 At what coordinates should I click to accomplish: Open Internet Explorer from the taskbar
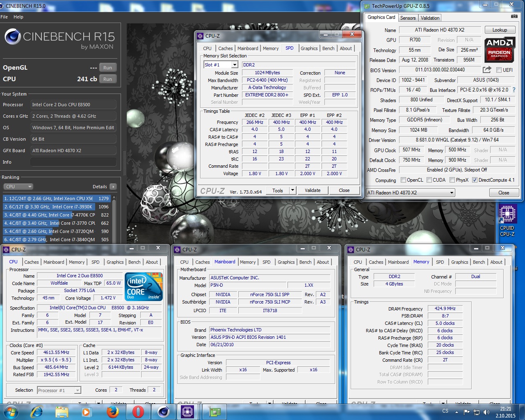(x=37, y=411)
